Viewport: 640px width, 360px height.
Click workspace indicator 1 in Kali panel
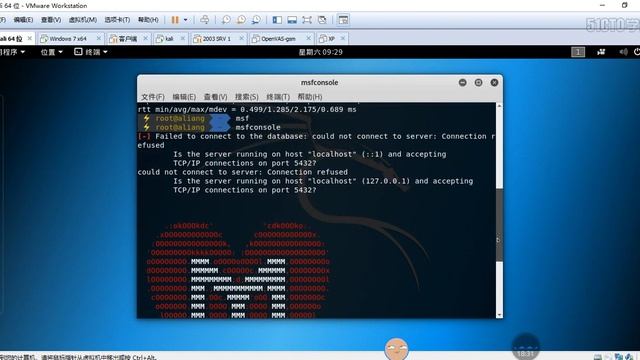(578, 52)
